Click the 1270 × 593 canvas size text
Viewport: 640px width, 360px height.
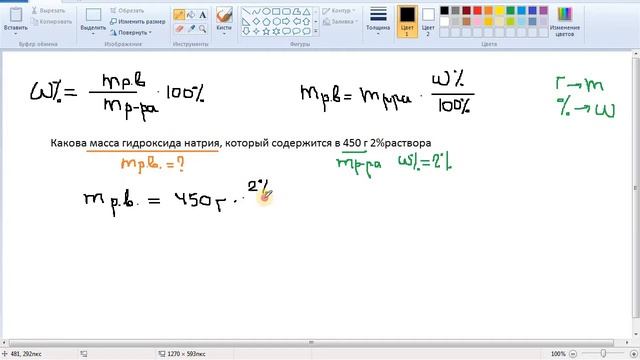click(186, 354)
